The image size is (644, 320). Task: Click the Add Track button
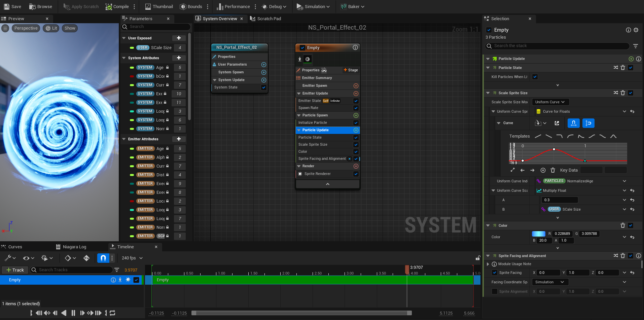[15, 270]
